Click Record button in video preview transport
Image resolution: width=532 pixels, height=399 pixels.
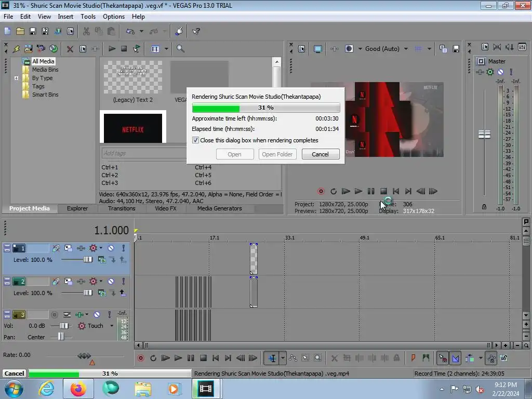coord(321,191)
